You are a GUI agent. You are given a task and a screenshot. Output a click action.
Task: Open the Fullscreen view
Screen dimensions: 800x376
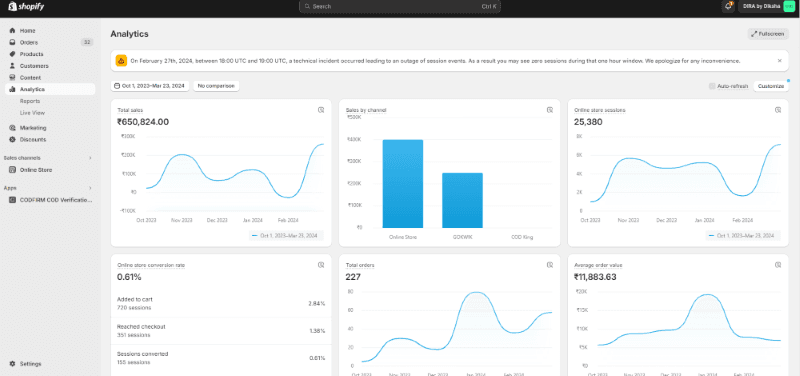click(768, 34)
